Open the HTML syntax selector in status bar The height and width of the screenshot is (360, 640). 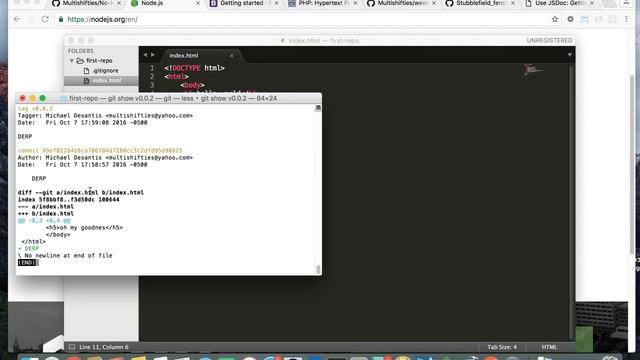[x=549, y=347]
